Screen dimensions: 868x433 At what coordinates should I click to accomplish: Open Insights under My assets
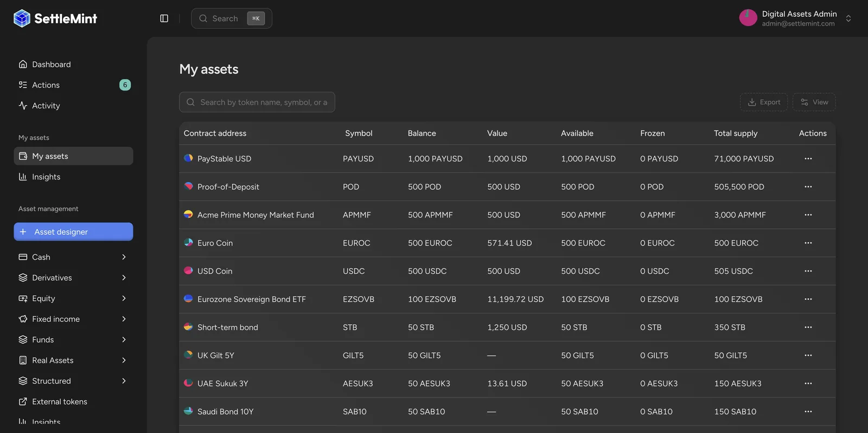pos(73,177)
